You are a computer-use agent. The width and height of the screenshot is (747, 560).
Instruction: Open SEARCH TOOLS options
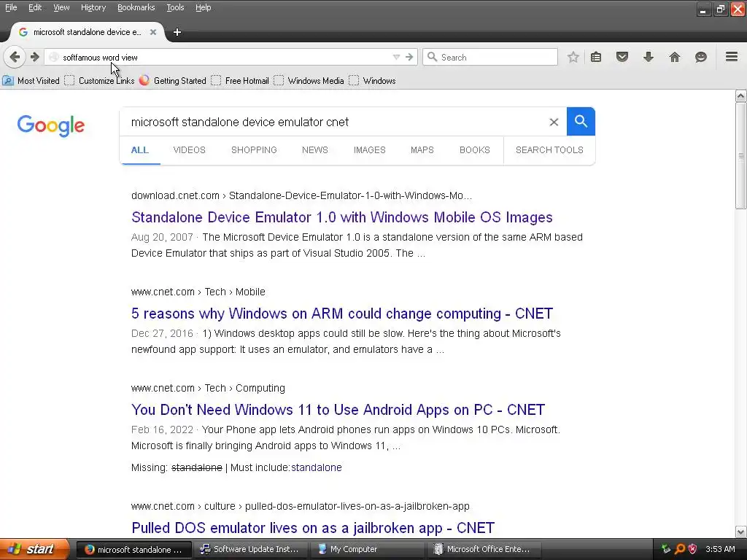[x=549, y=150]
